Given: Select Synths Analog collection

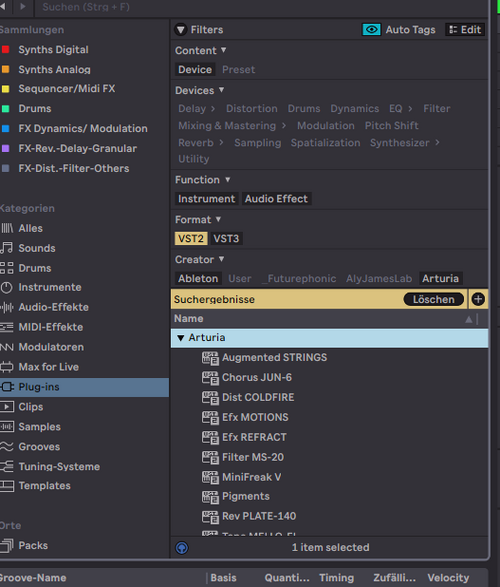Looking at the screenshot, I should [x=55, y=70].
